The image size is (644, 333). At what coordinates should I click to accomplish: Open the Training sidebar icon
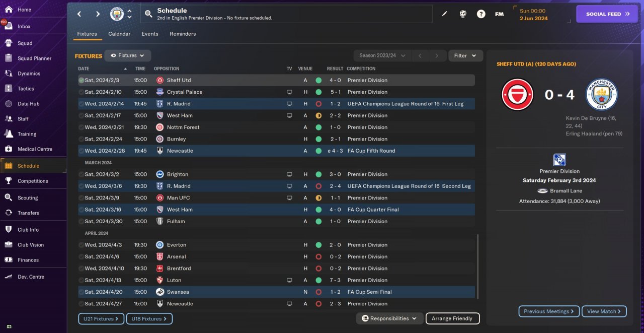8,134
